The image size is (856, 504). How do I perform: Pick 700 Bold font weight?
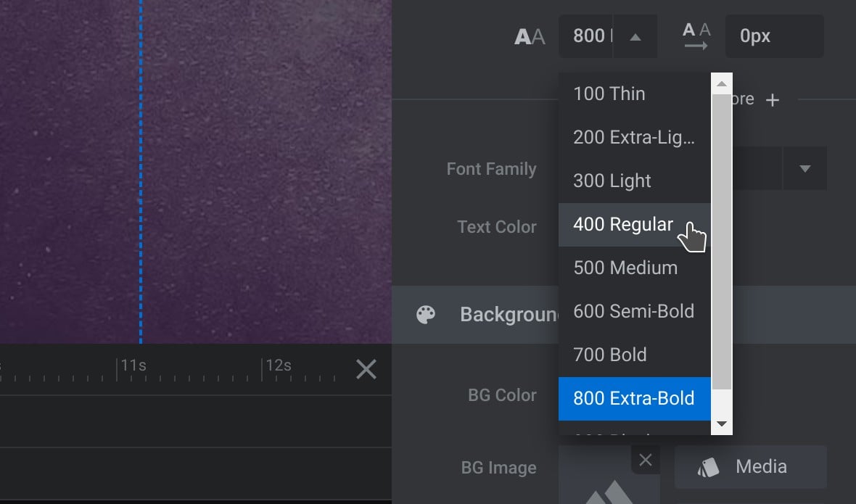[610, 355]
